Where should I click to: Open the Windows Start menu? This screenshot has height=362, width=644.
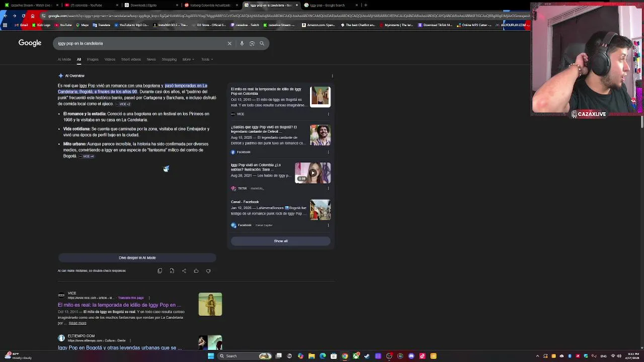[x=211, y=356]
